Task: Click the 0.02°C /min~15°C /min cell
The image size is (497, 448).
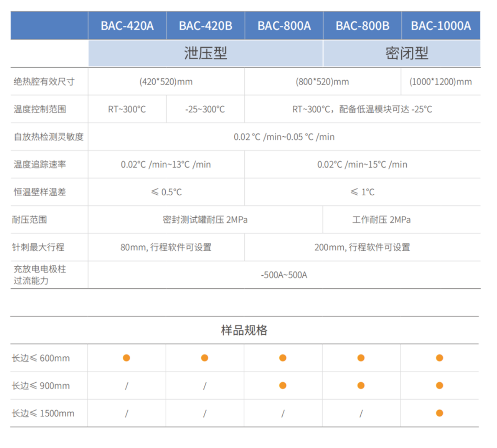Action: 362,164
